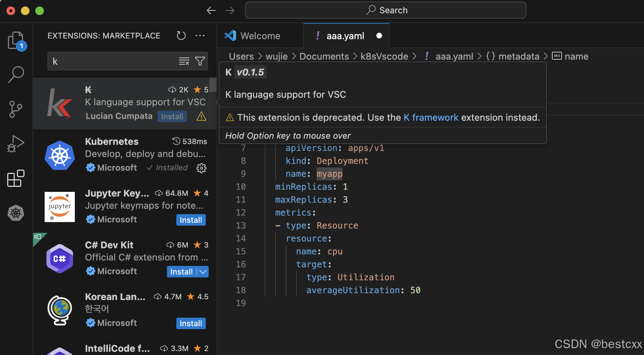Click the unsaved dot on aaa.yaml tab
Viewport: 644px width, 355px height.
[379, 36]
